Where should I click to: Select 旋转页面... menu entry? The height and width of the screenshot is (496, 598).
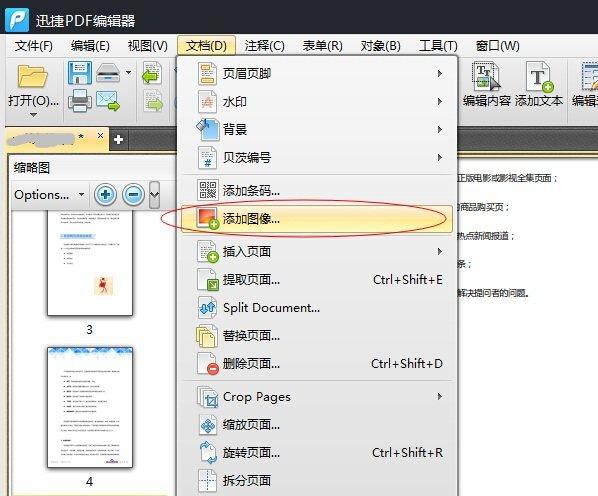317,453
